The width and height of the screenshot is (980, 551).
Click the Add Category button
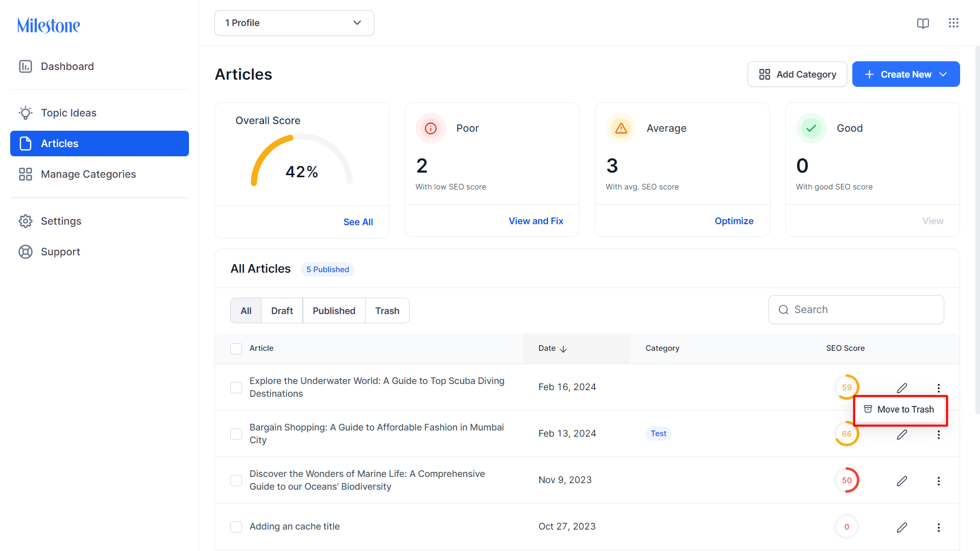[797, 75]
